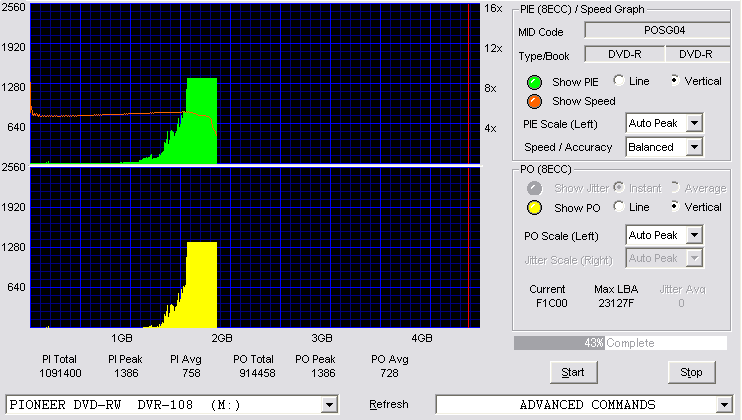
Task: Click the Refresh button
Action: point(389,405)
